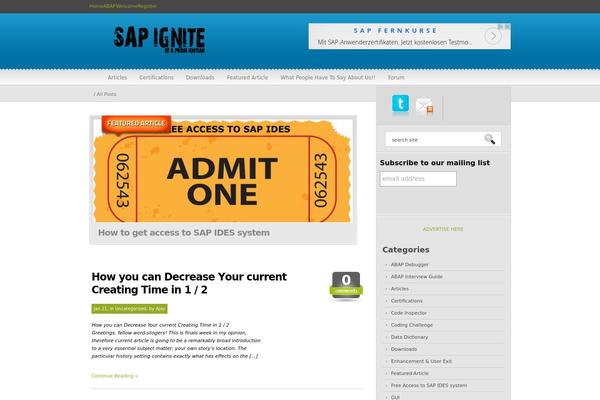Click the zero comments bubble

tap(346, 285)
